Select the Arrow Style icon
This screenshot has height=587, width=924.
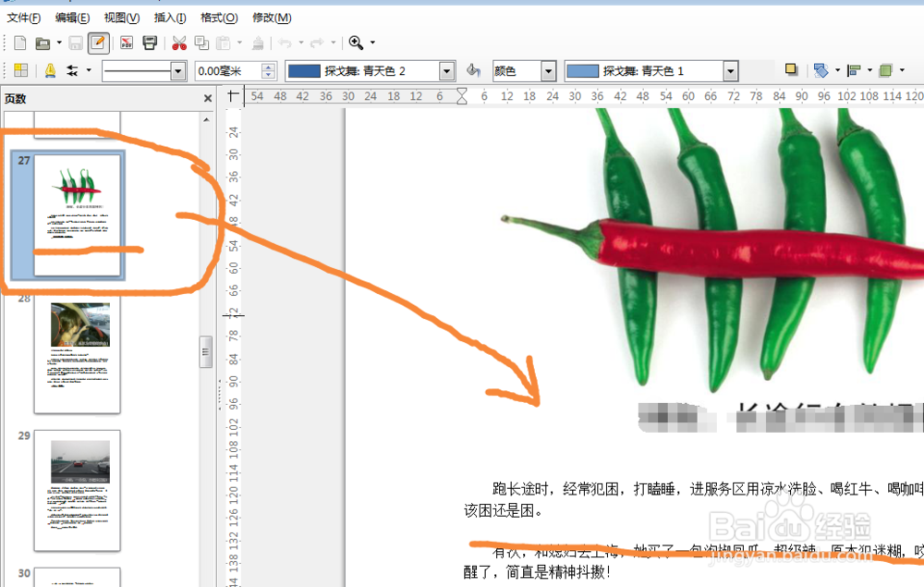pyautogui.click(x=72, y=71)
